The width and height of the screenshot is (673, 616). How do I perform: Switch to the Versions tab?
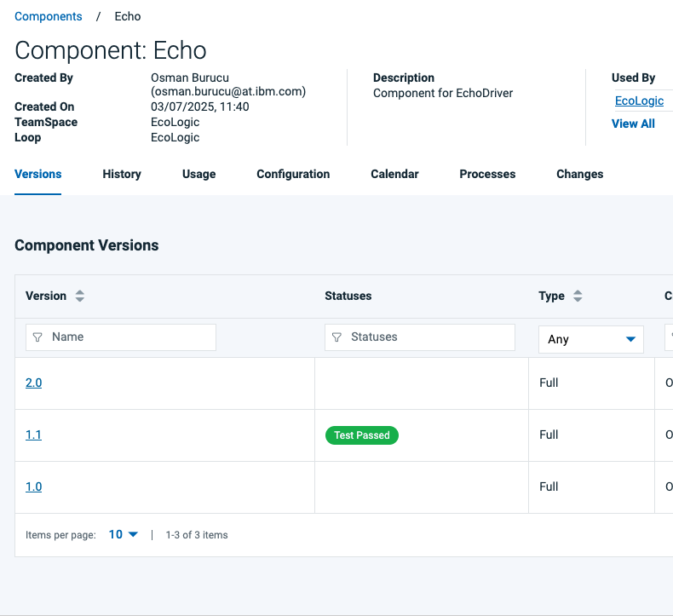tap(37, 174)
